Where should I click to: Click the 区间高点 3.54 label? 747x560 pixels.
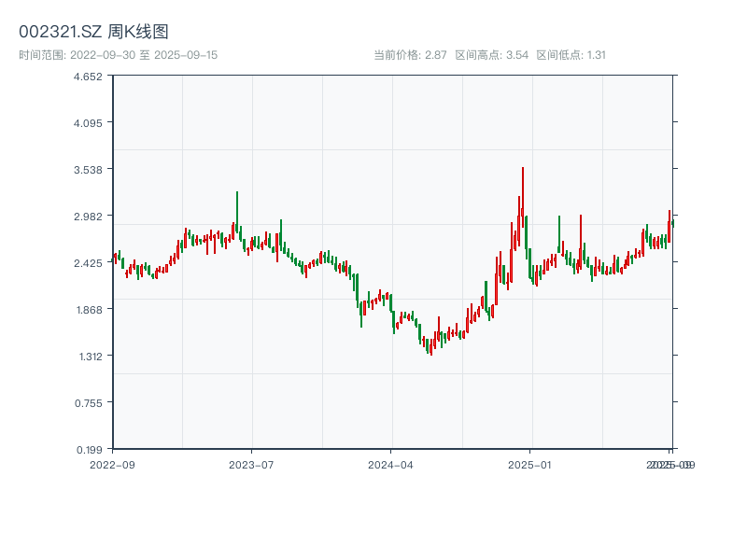[x=492, y=55]
